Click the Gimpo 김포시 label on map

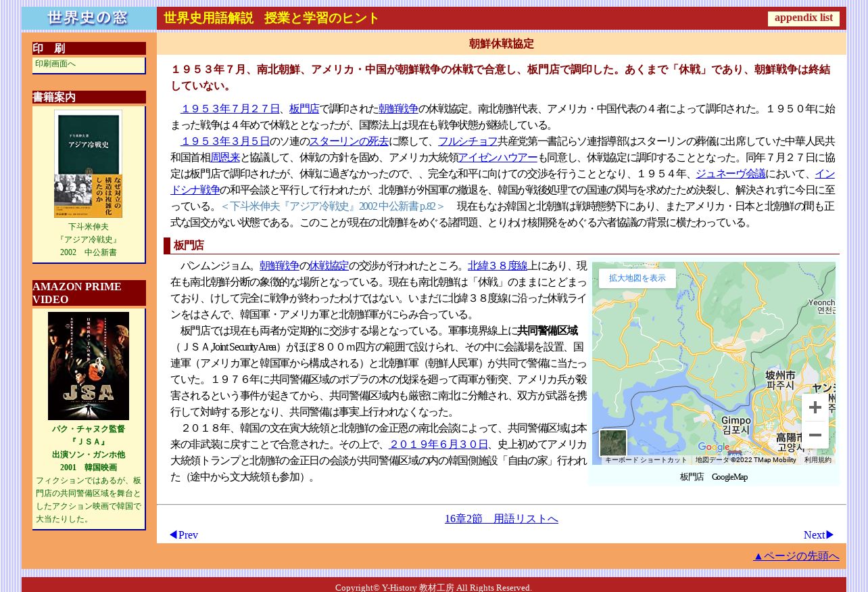(736, 424)
